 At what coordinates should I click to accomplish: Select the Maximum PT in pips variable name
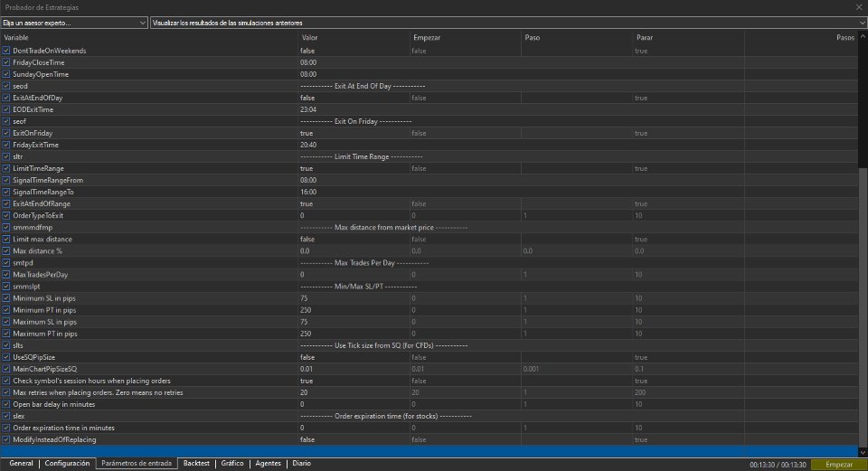[45, 334]
